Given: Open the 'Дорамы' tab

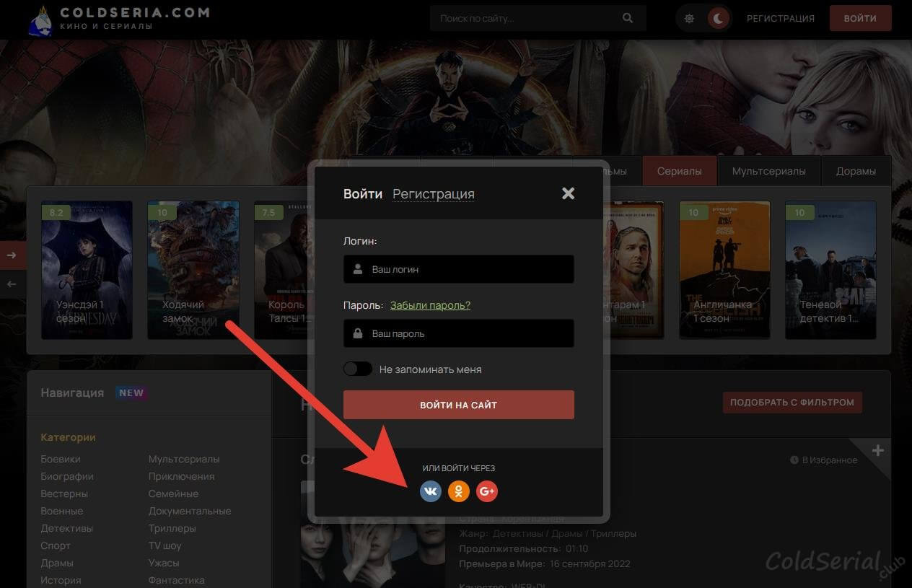Looking at the screenshot, I should 856,171.
